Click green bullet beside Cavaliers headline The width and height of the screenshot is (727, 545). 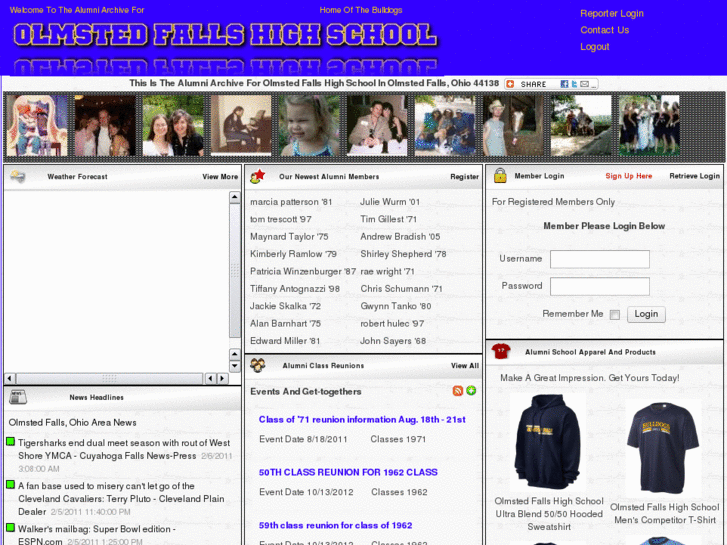tap(10, 485)
